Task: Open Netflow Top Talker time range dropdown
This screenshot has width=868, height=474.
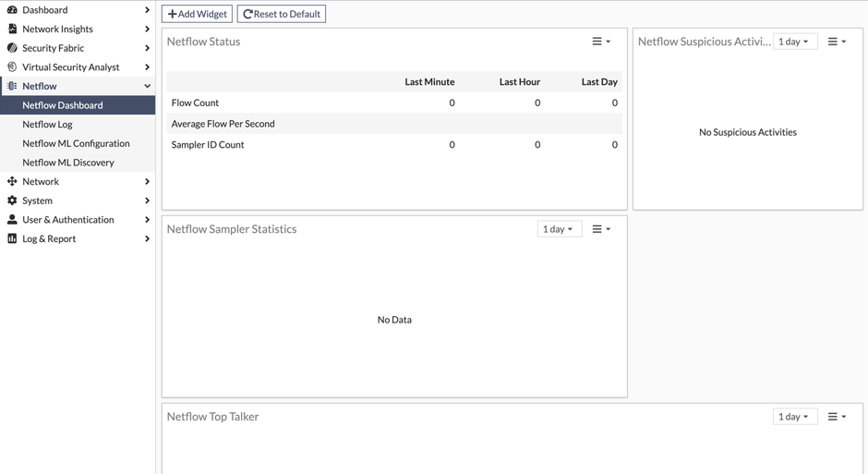Action: (x=794, y=417)
